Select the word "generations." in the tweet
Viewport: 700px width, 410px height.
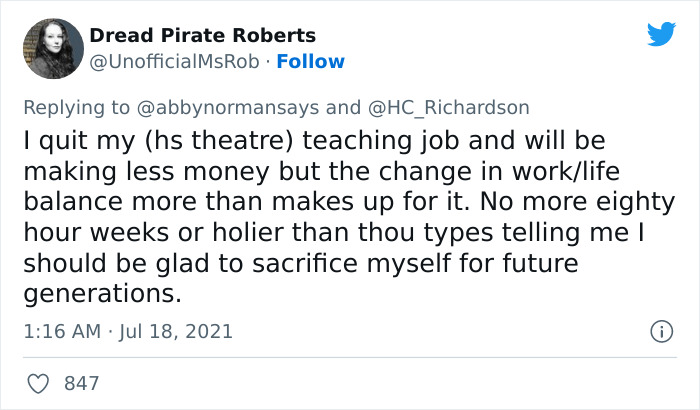104,295
